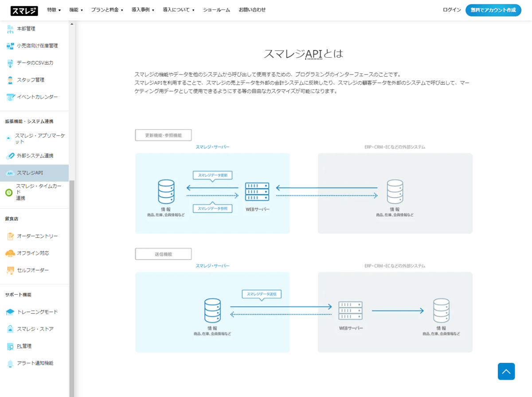
Task: Click the 更新機能・参照機能 label box
Action: pyautogui.click(x=163, y=135)
